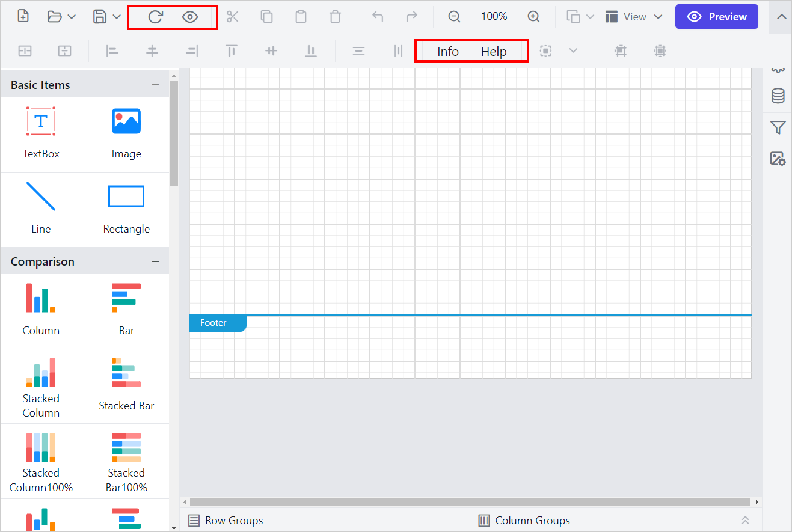
Task: Expand the Open dropdown arrow
Action: [72, 17]
